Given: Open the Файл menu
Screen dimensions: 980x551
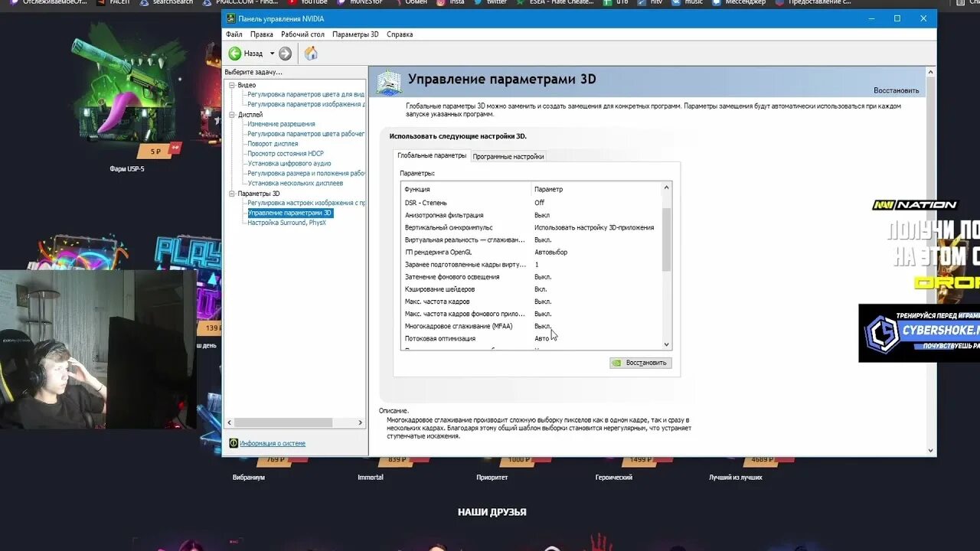Looking at the screenshot, I should tap(234, 34).
